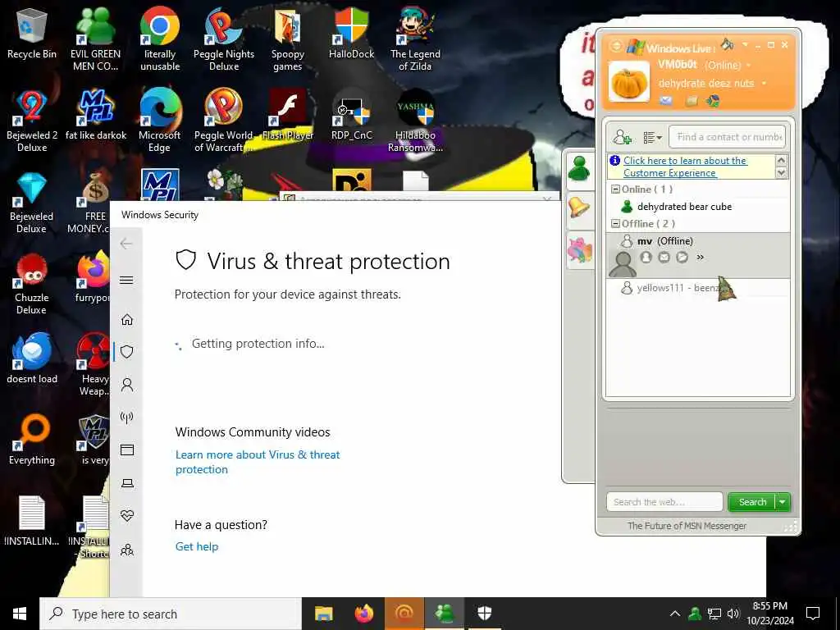Click the green buddy tab left of Messenger
Viewport: 840px width, 630px height.
pos(580,169)
